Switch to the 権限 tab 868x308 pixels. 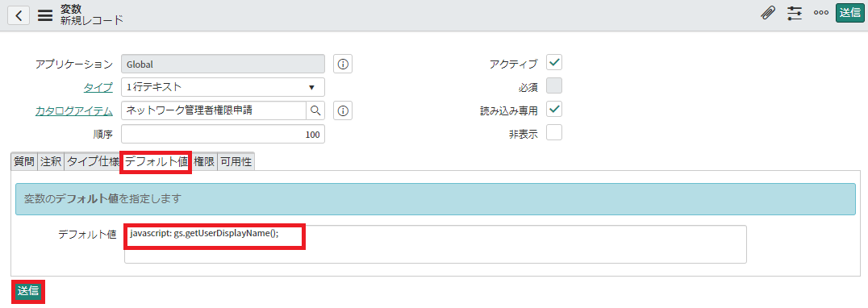click(204, 162)
